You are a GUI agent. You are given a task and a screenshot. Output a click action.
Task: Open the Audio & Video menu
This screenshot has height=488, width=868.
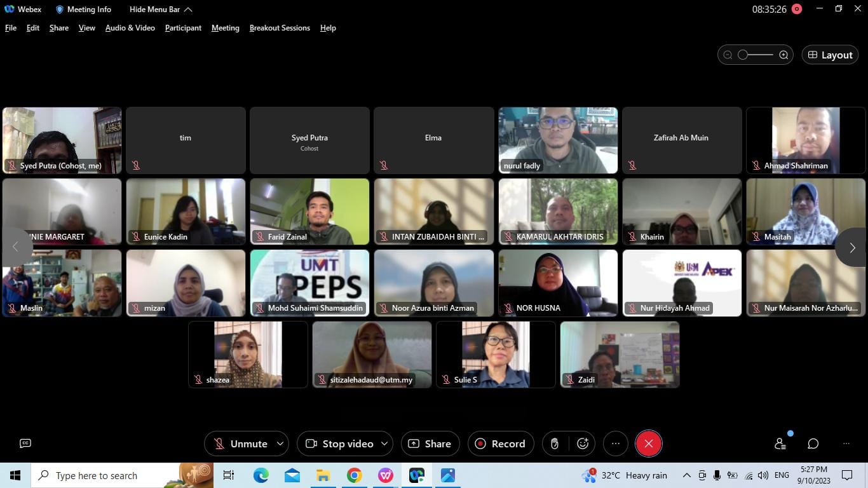tap(130, 28)
